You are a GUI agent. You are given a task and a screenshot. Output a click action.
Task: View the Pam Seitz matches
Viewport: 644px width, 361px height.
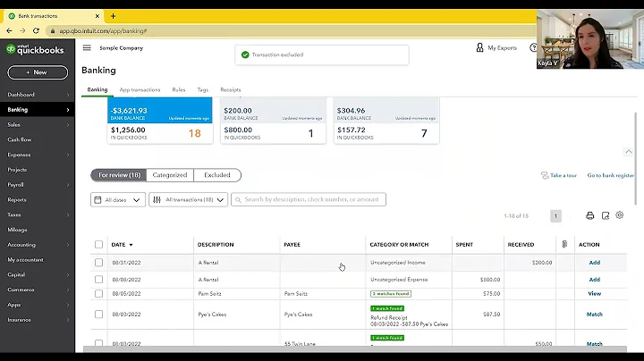pyautogui.click(x=594, y=294)
